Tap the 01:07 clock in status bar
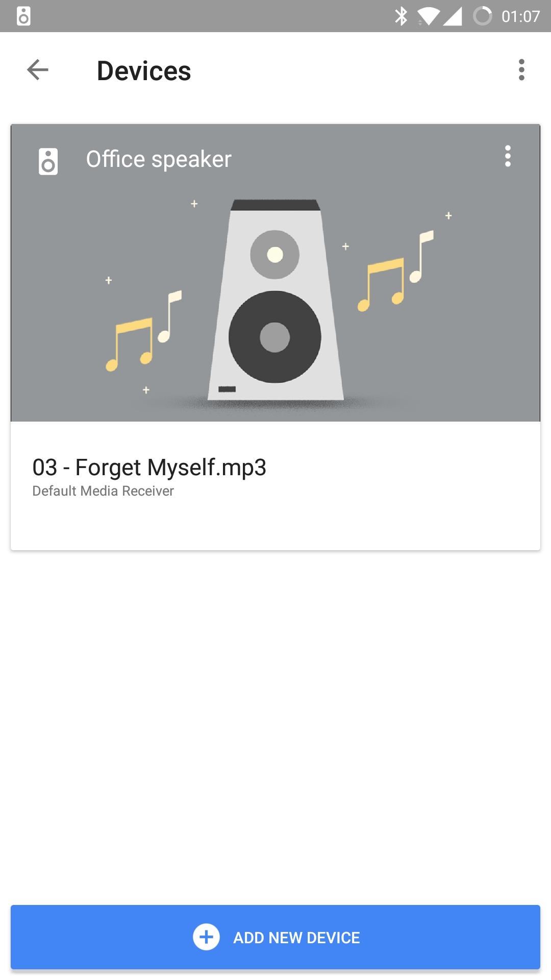This screenshot has width=551, height=980. pos(520,16)
